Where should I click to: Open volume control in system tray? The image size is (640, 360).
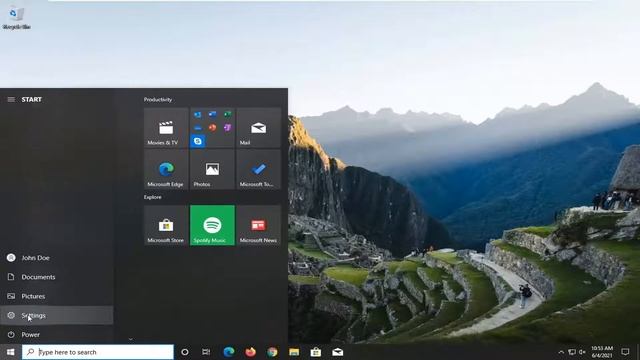click(582, 352)
